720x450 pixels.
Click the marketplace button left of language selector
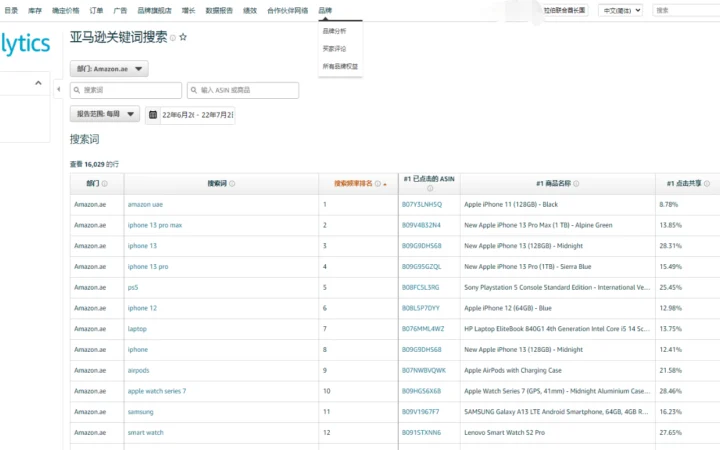click(x=564, y=10)
